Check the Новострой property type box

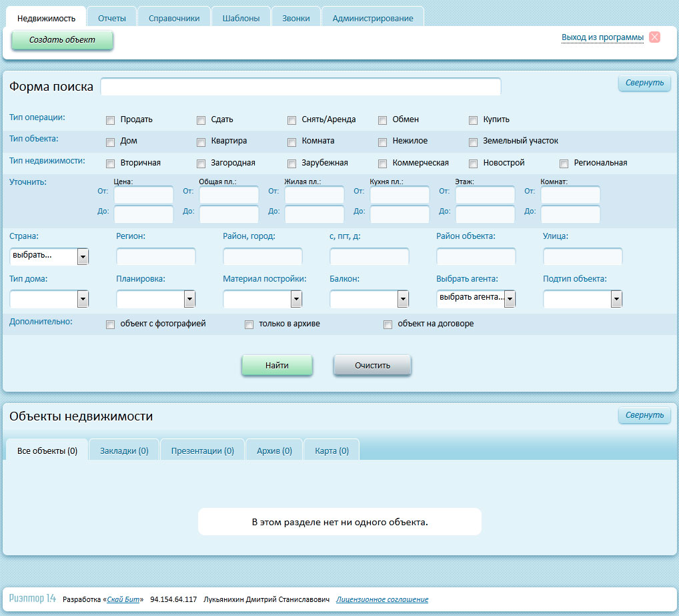coord(474,163)
